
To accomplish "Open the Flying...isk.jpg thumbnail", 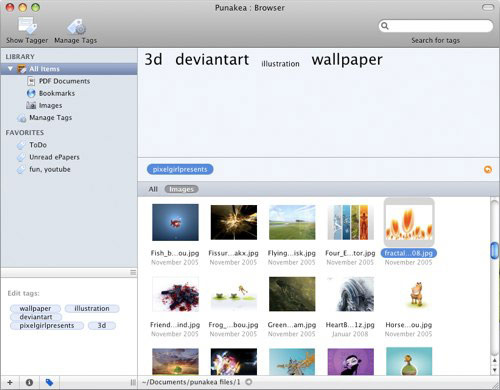I will tap(292, 222).
